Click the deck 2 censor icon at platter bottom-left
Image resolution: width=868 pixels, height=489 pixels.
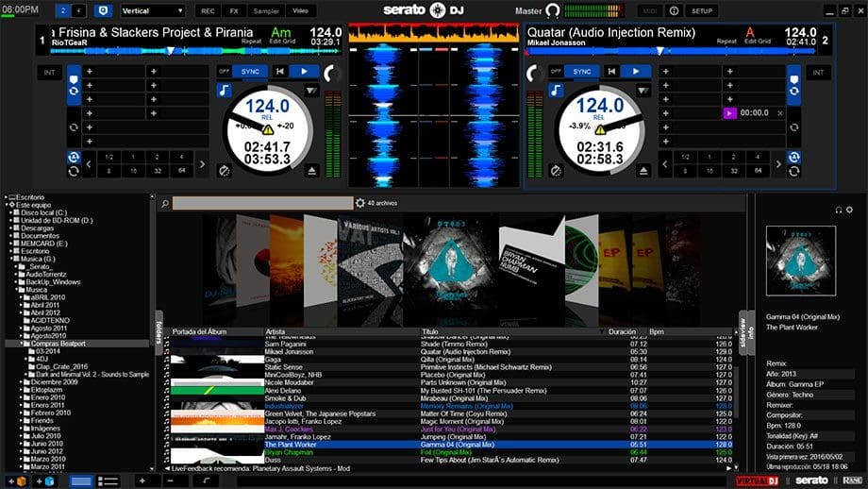point(556,171)
